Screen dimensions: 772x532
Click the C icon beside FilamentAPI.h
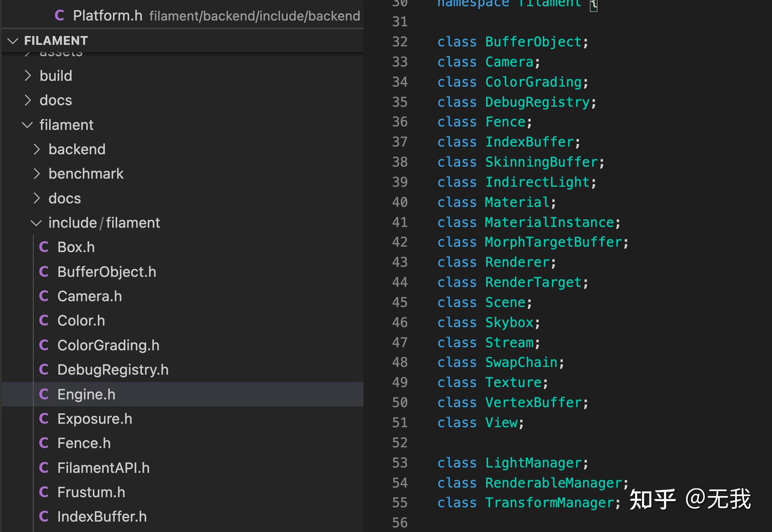click(44, 468)
